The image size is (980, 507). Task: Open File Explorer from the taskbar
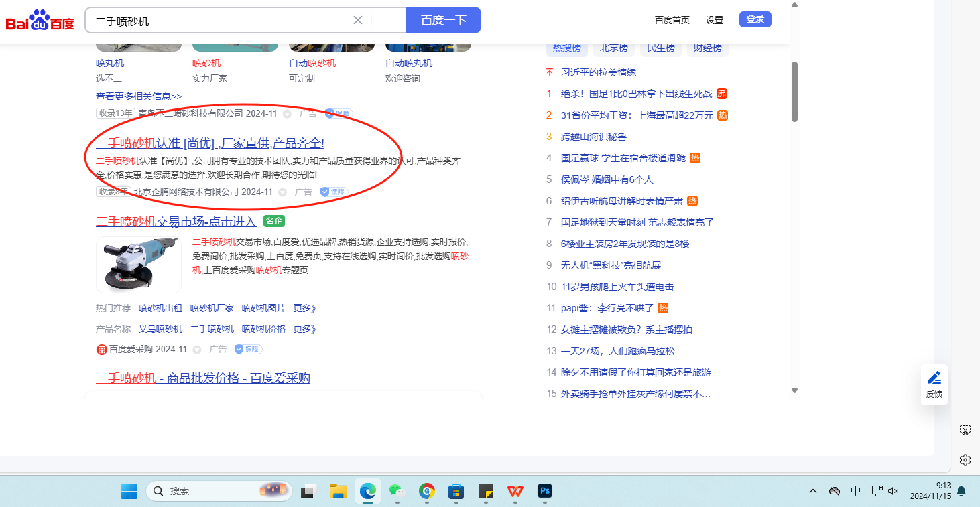point(338,491)
